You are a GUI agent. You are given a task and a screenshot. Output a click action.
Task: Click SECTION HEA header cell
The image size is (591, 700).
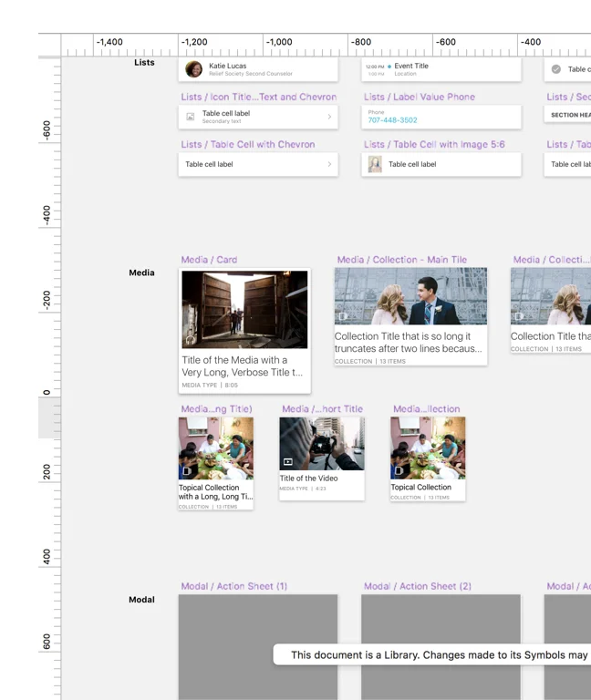tap(567, 115)
